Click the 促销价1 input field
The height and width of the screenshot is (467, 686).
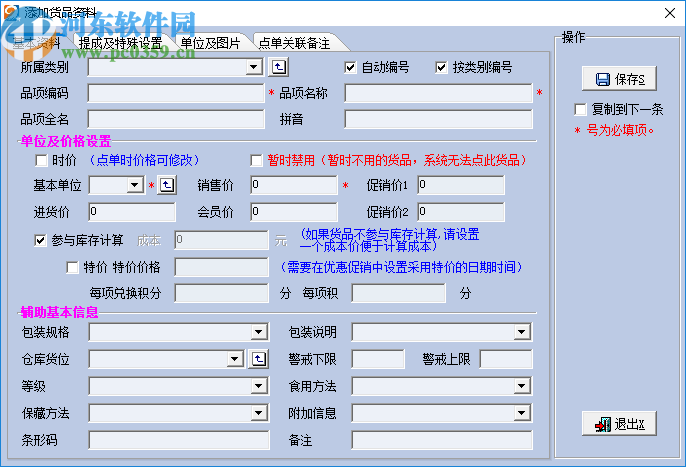click(461, 185)
